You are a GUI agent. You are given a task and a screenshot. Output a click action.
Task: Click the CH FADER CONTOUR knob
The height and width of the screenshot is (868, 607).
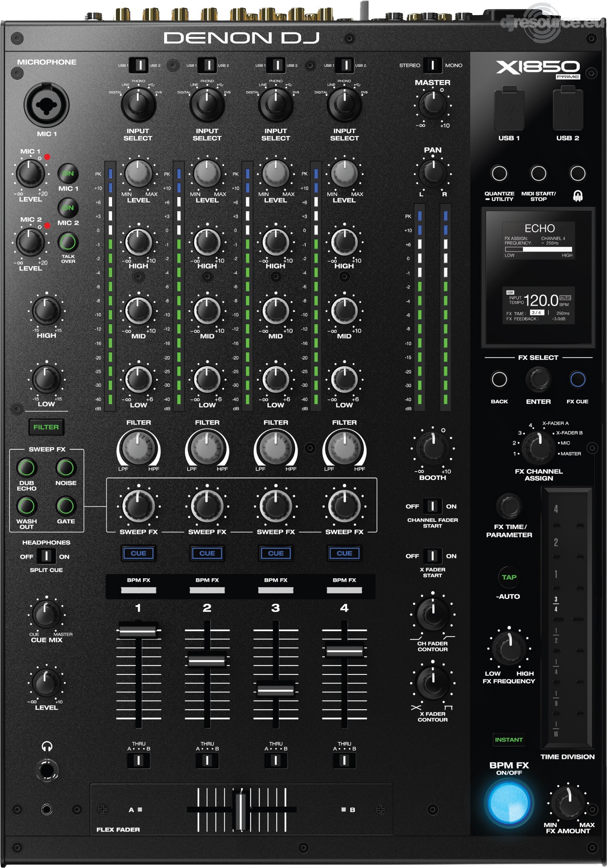coord(433,614)
